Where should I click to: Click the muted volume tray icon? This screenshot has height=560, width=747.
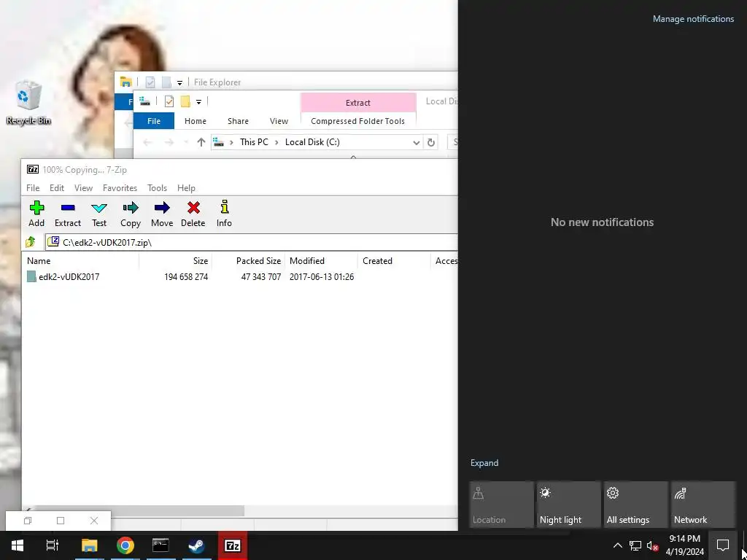pyautogui.click(x=652, y=546)
